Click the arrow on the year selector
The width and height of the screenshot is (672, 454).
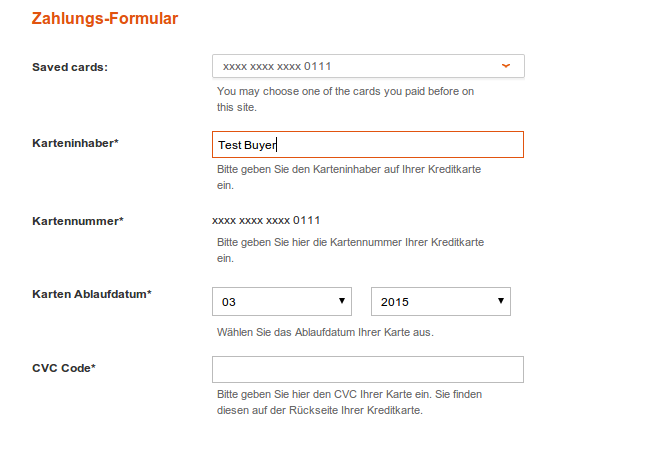click(x=500, y=301)
